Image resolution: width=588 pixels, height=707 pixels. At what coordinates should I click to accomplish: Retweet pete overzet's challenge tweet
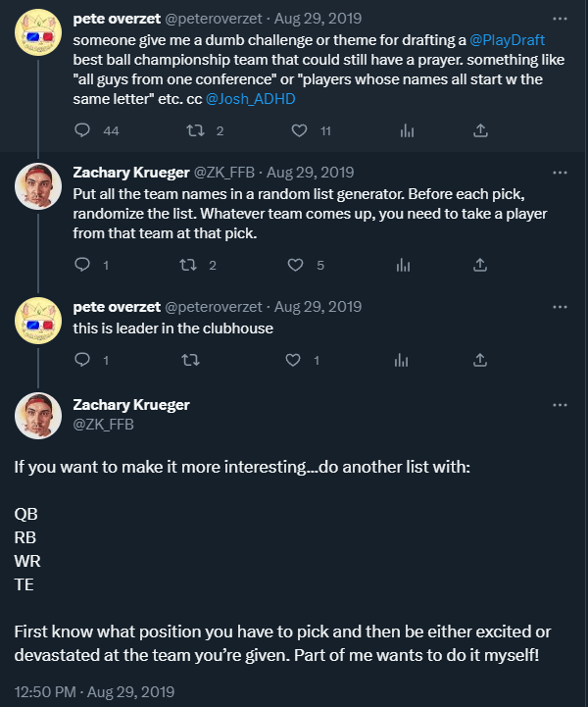coord(193,130)
